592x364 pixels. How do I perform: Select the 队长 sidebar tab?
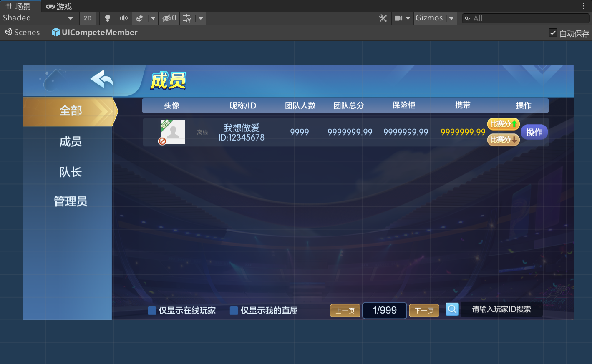click(71, 172)
